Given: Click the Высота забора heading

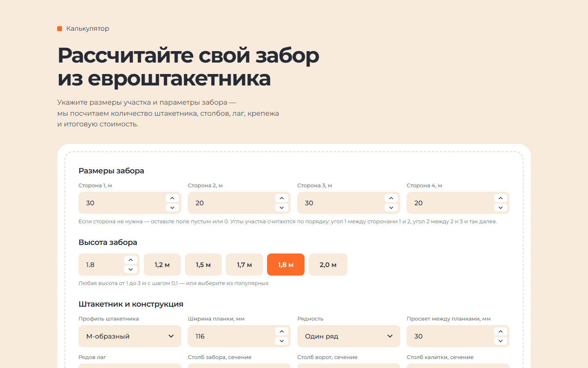Looking at the screenshot, I should click(x=108, y=242).
